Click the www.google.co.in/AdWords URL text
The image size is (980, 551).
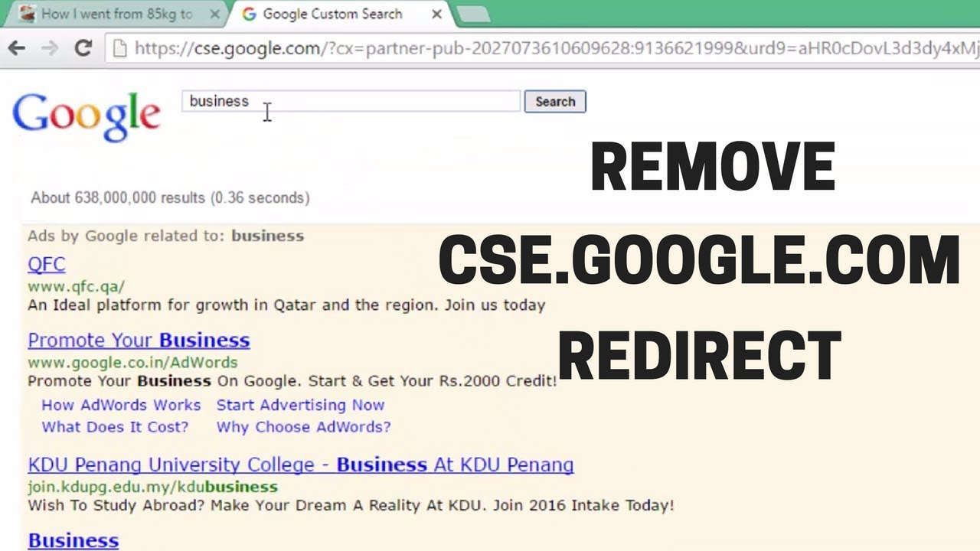(x=132, y=362)
